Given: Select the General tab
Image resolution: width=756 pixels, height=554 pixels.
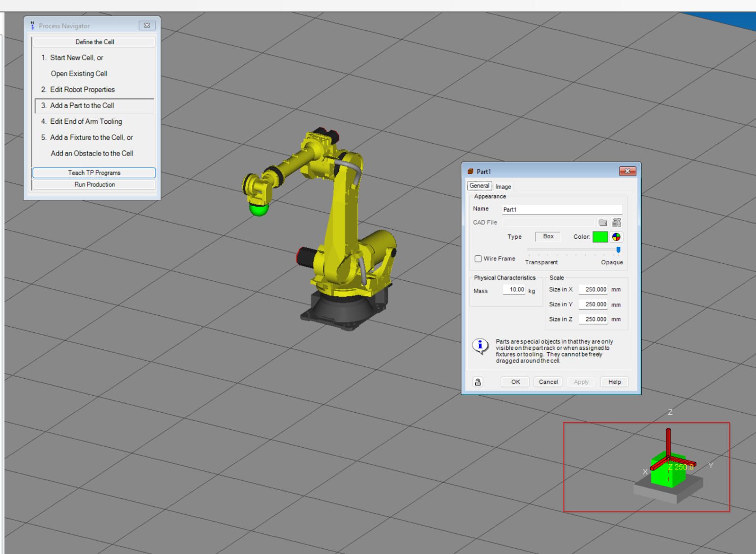Looking at the screenshot, I should click(480, 186).
